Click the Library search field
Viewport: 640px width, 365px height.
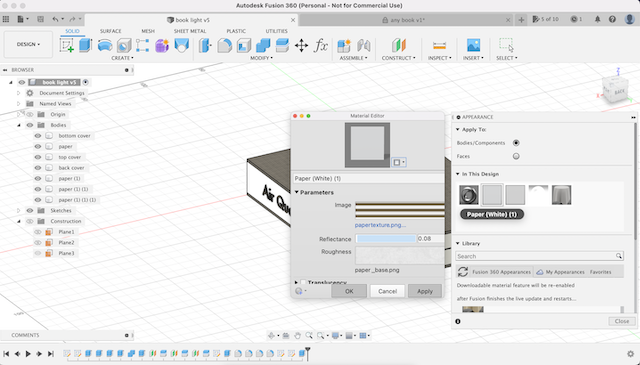coord(539,256)
